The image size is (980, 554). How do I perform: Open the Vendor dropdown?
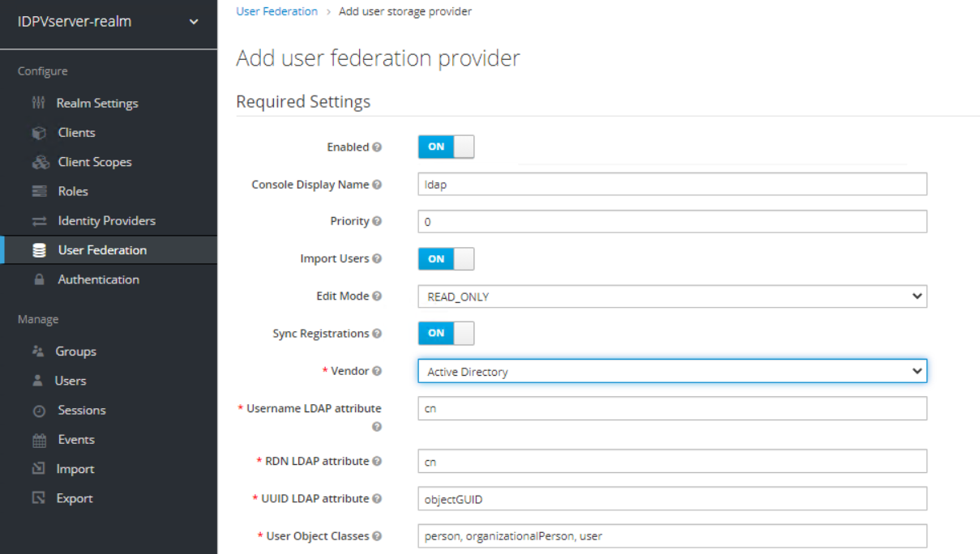click(x=672, y=371)
